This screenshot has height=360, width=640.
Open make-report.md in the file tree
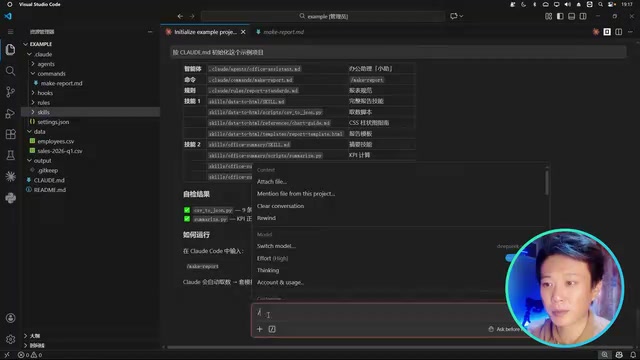[x=61, y=83]
